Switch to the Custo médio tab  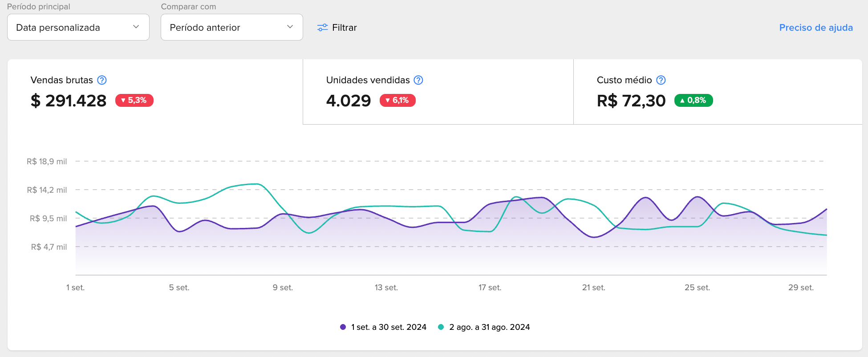[717, 92]
